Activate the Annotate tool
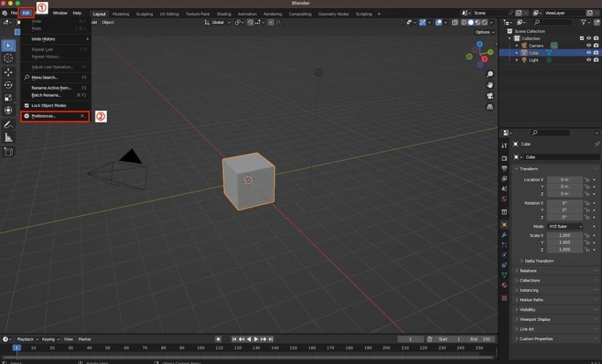The width and height of the screenshot is (602, 364). (8, 124)
